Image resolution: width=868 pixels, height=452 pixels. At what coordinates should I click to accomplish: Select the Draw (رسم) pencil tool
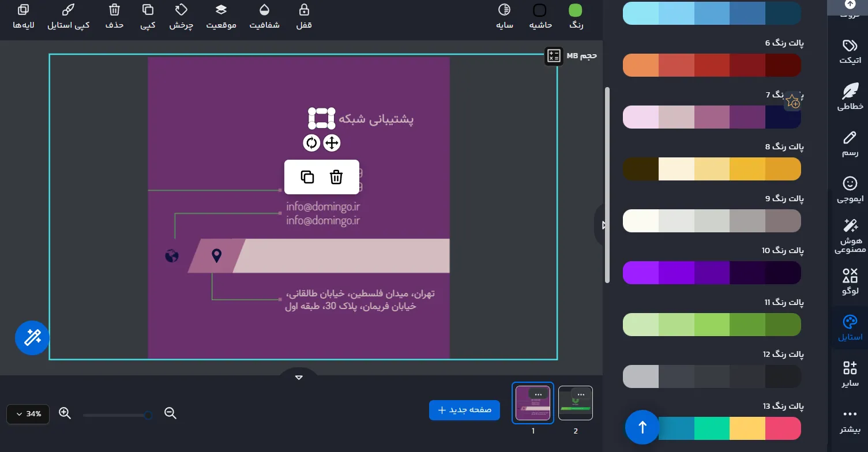coord(850,144)
